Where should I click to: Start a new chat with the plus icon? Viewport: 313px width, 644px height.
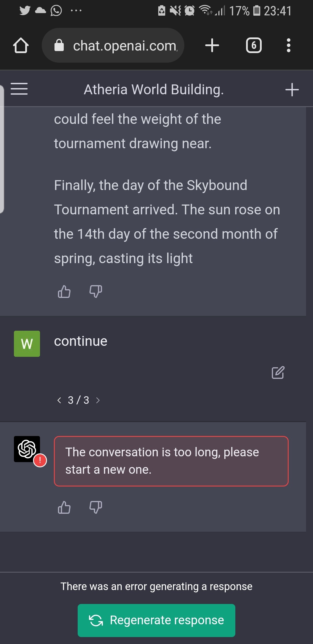(x=292, y=90)
